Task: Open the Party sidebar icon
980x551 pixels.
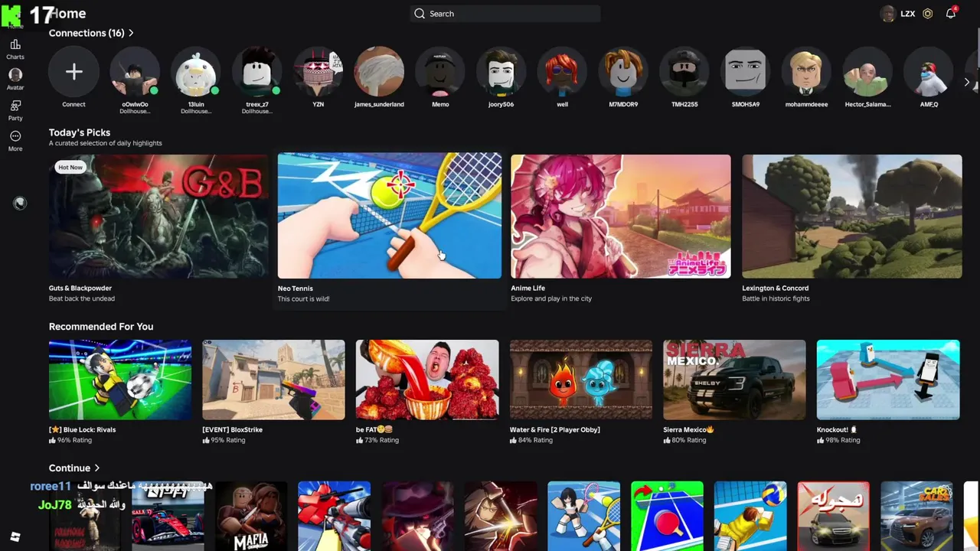Action: [15, 106]
